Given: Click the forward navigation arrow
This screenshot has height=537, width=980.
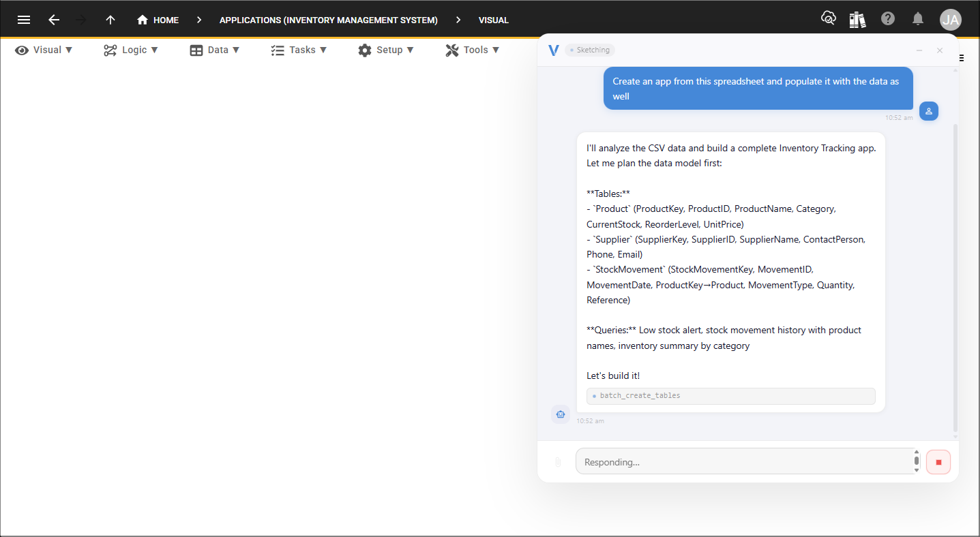Looking at the screenshot, I should pyautogui.click(x=81, y=20).
